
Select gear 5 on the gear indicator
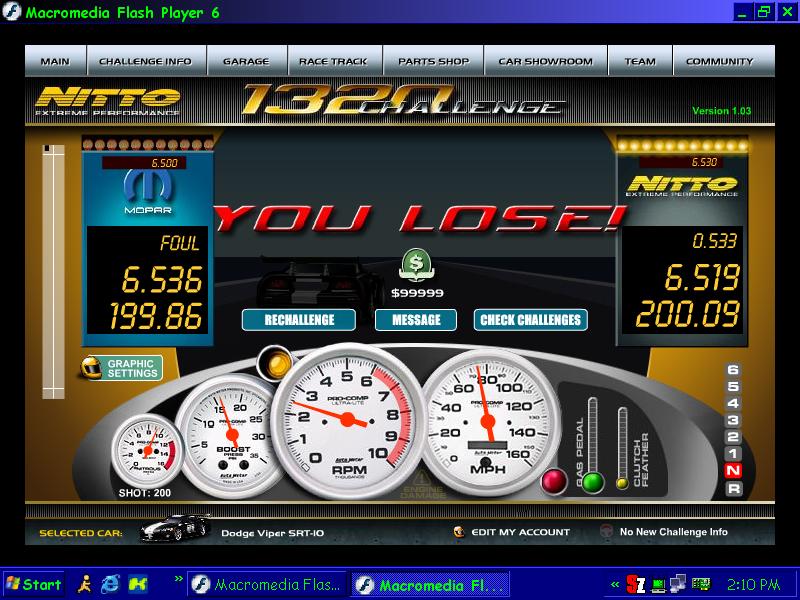(x=733, y=387)
